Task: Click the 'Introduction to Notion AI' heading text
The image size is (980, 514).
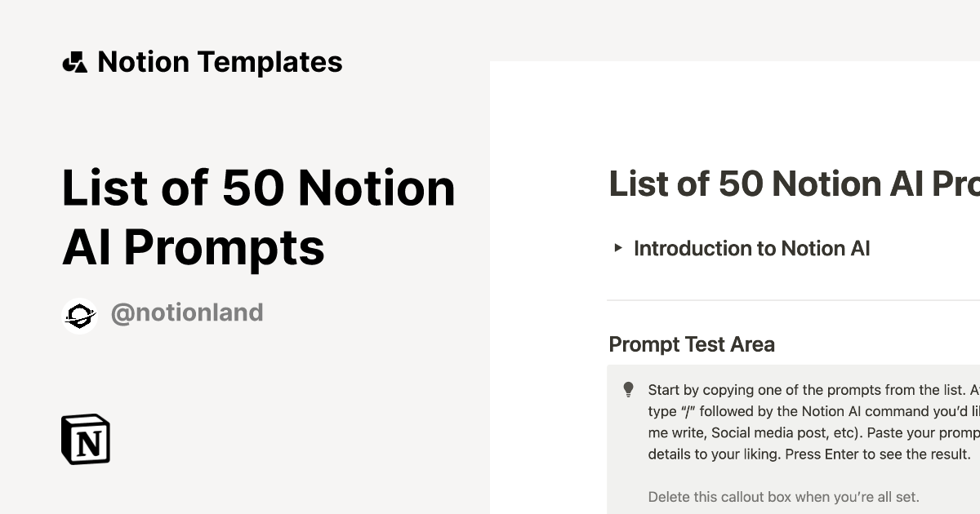Action: 751,248
